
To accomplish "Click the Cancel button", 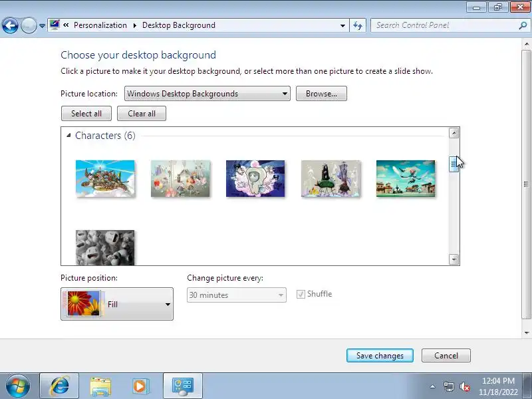I will 446,355.
